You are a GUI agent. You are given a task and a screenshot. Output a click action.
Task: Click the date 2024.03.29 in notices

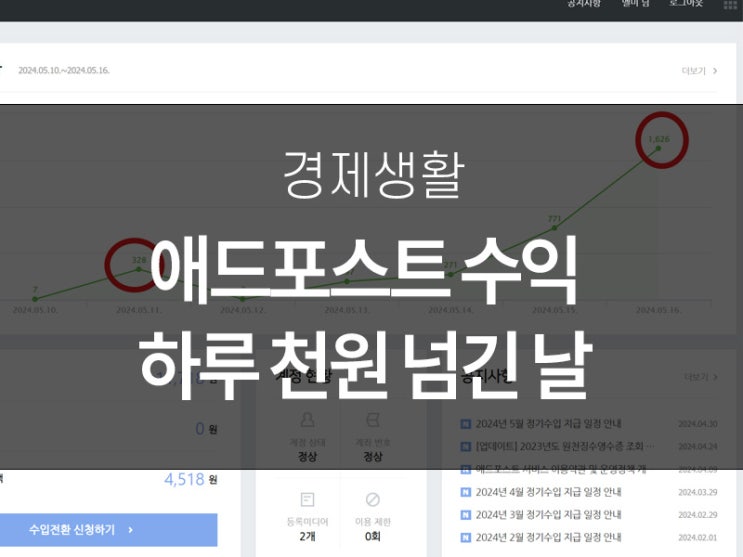tap(698, 492)
